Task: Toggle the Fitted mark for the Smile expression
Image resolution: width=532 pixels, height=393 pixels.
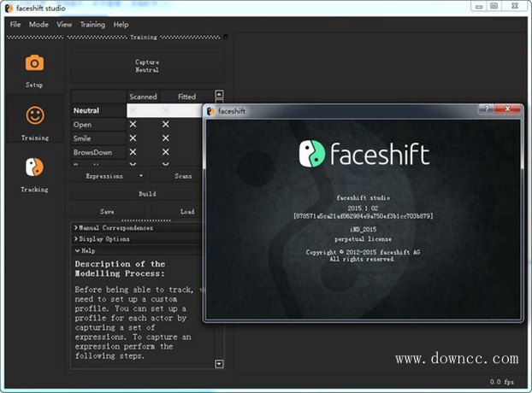Action: click(166, 138)
